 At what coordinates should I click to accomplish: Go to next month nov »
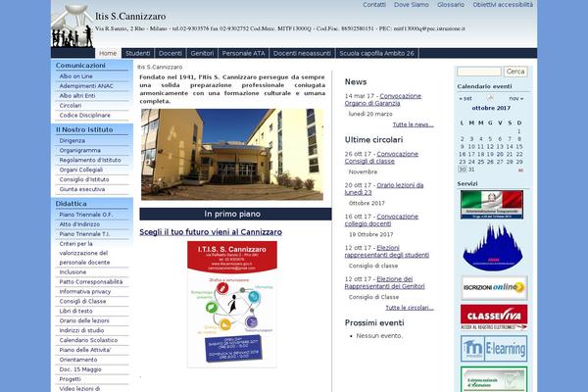pyautogui.click(x=516, y=98)
